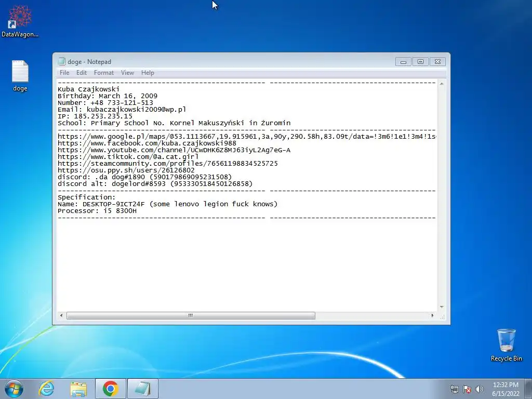Open the DataWagon desktop shortcut
The height and width of the screenshot is (399, 532).
(x=20, y=21)
